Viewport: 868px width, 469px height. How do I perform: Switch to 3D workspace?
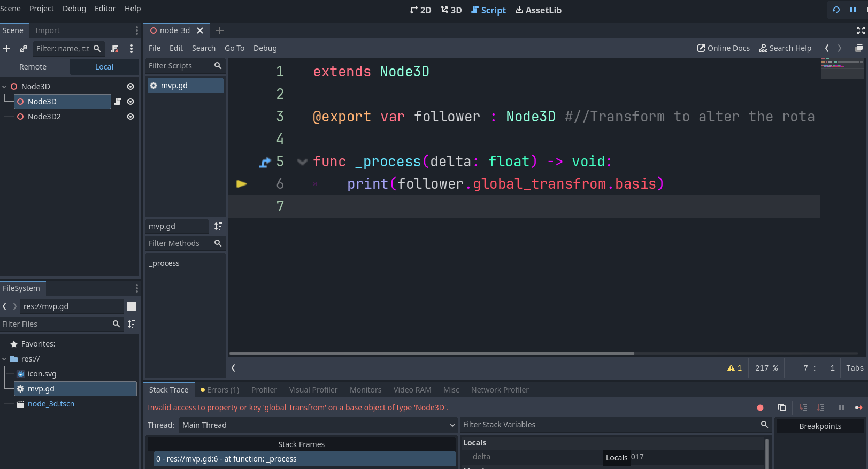(x=451, y=10)
